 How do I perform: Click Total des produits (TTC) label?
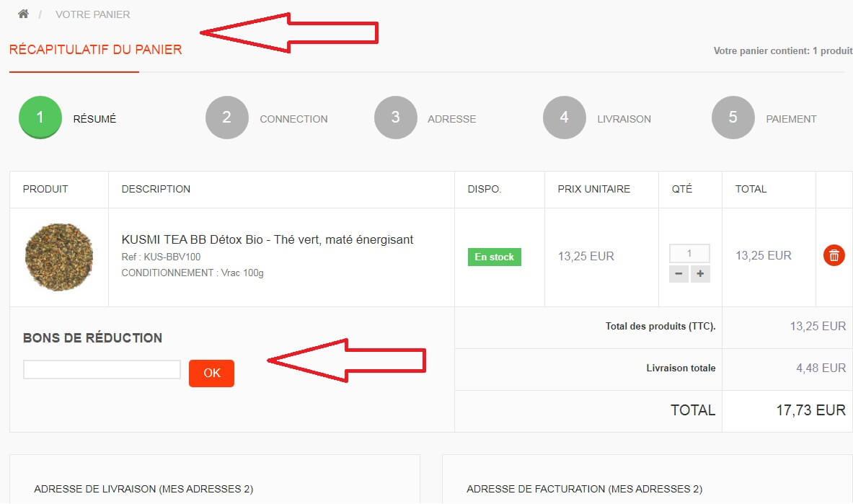pos(660,326)
